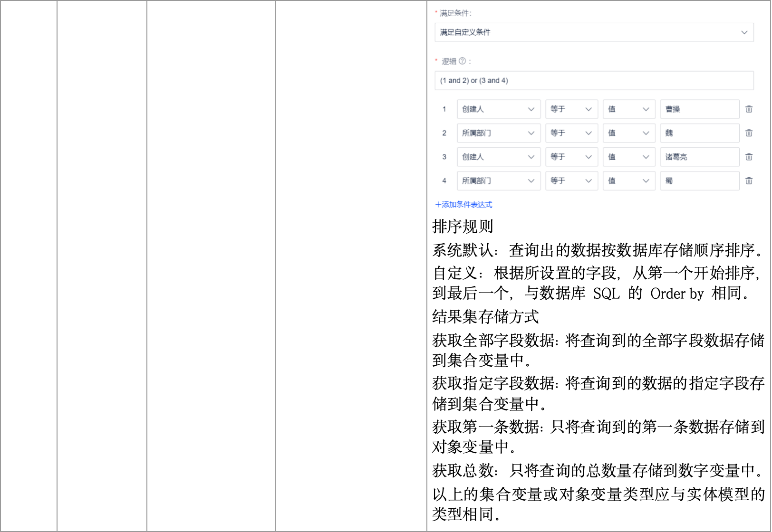
Task: Click the text 系统默认
Action: point(463,250)
